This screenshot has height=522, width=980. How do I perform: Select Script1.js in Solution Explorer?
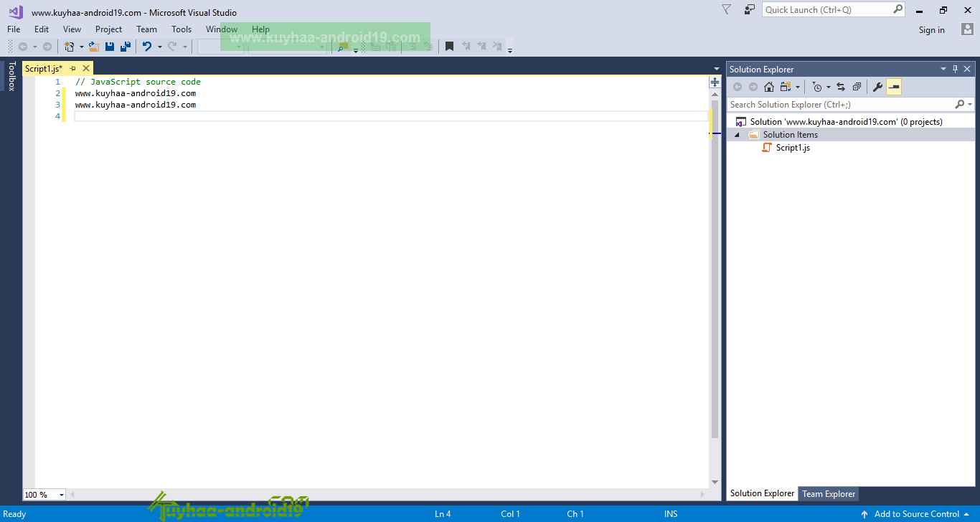coord(793,148)
